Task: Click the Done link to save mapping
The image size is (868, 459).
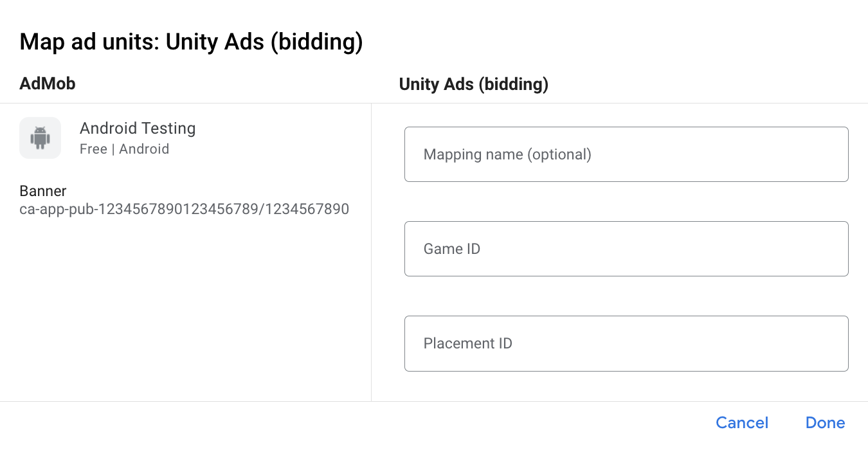Action: click(825, 422)
